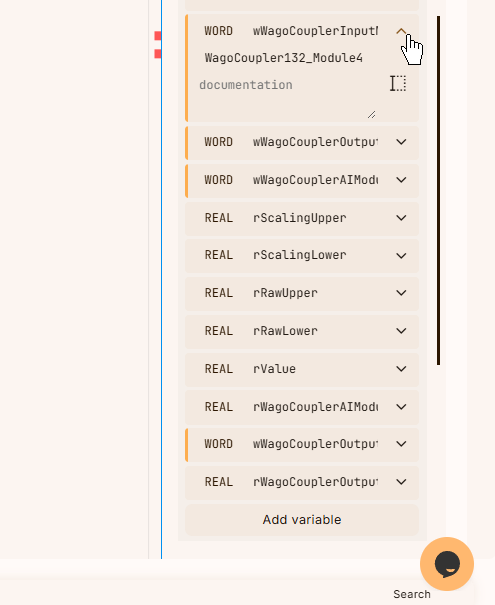495x605 pixels.
Task: Click the dark vertical scrollbar
Action: click(438, 190)
